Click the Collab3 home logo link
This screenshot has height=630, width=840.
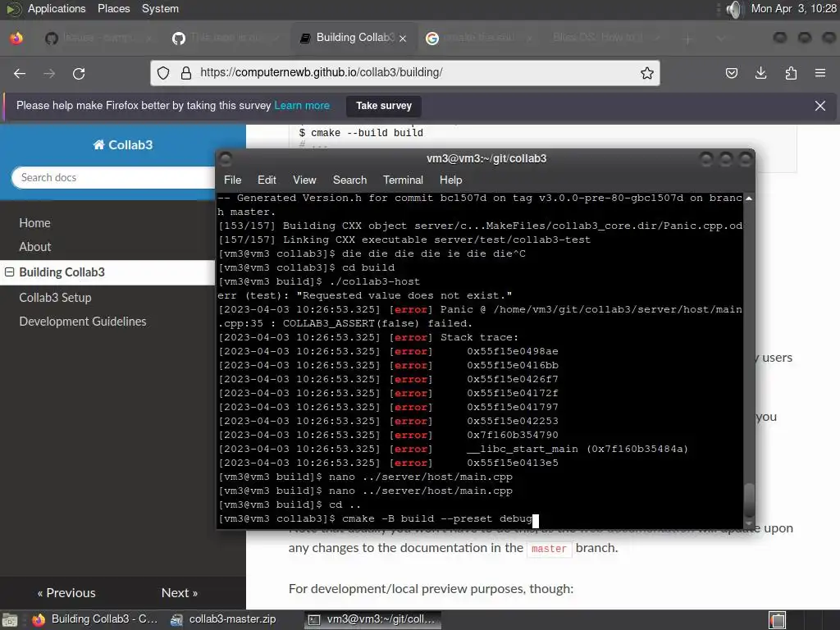(123, 144)
